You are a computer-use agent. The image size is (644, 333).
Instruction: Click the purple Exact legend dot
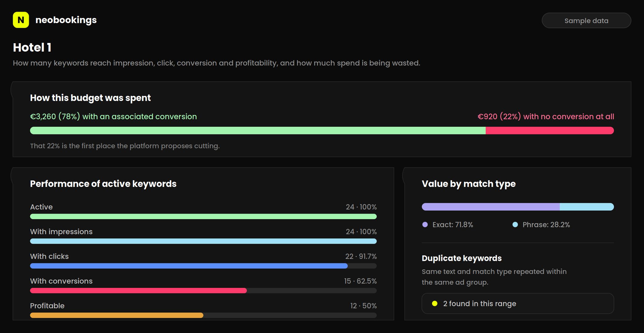tap(425, 225)
